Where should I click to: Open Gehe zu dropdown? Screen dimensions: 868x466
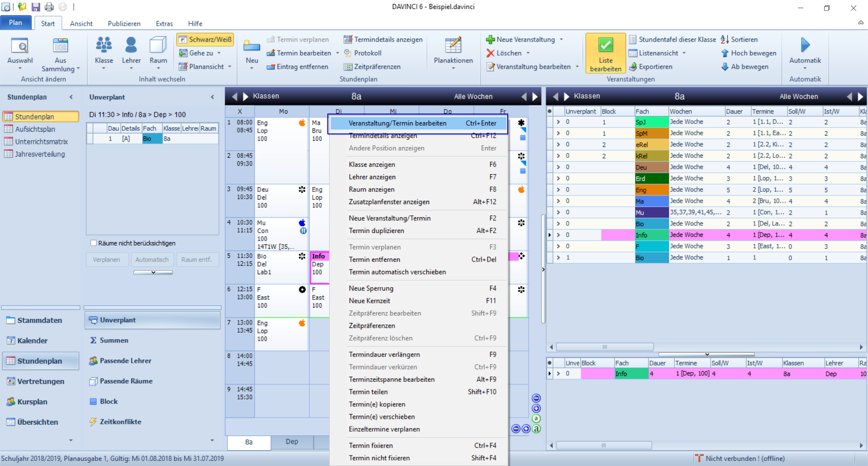(x=200, y=53)
